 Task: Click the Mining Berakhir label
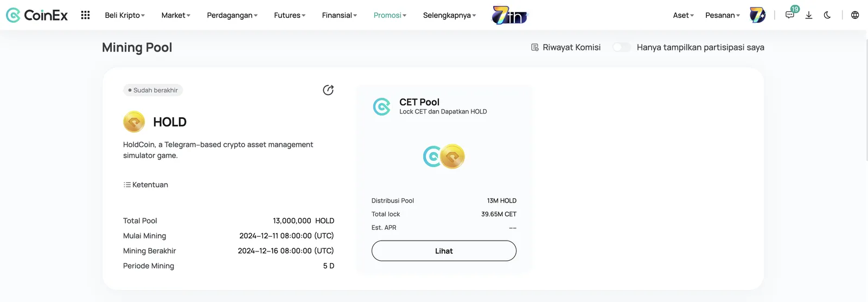pos(150,251)
